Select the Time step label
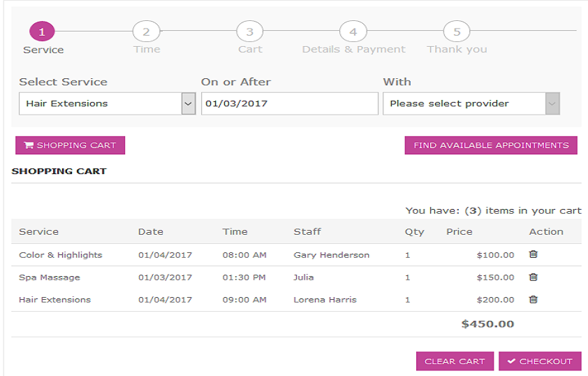The height and width of the screenshot is (376, 588). point(147,49)
